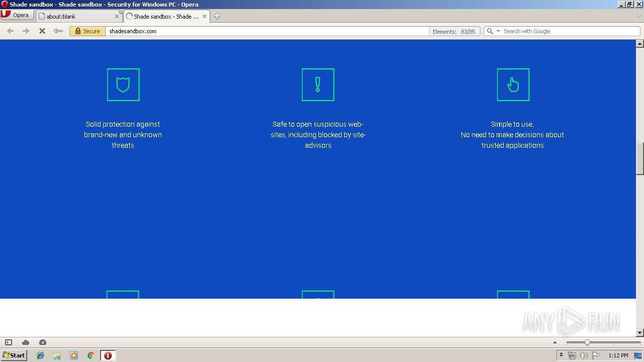
Task: Open Windows Explorer folder icon in taskbar
Action: pos(57,355)
